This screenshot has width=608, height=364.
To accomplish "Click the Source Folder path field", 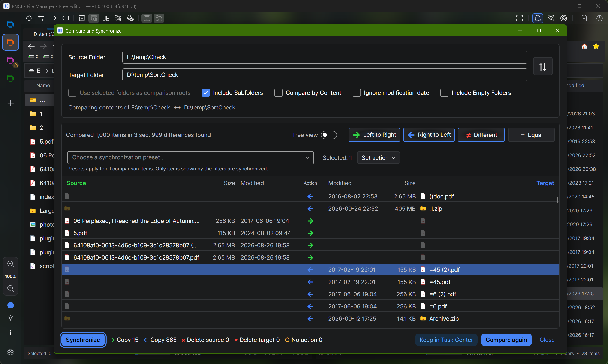I will point(325,57).
